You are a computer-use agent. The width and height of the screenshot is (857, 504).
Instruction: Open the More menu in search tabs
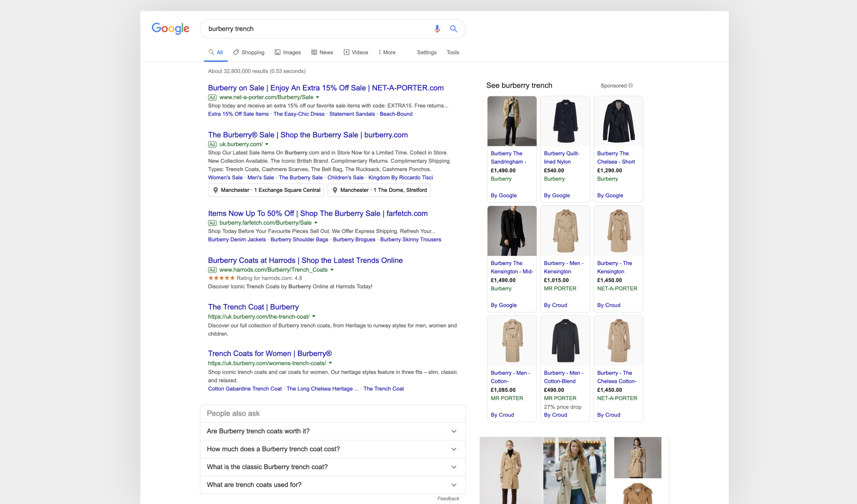coord(387,52)
